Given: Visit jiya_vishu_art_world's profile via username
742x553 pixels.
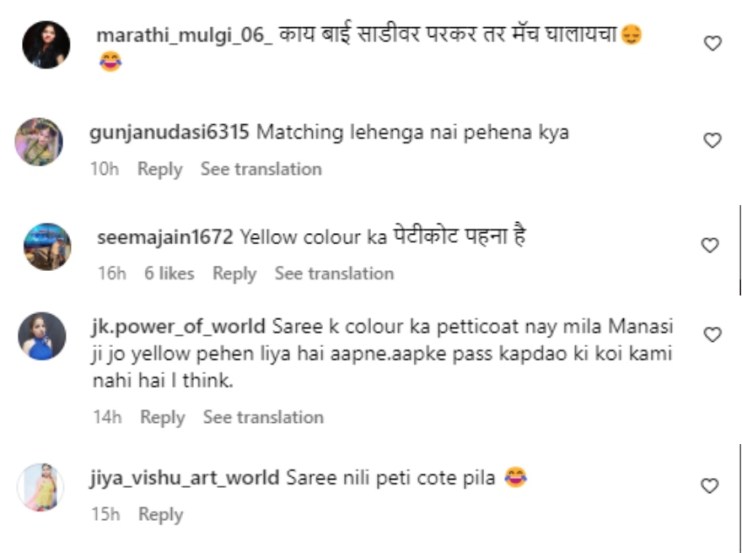Looking at the screenshot, I should [x=185, y=478].
